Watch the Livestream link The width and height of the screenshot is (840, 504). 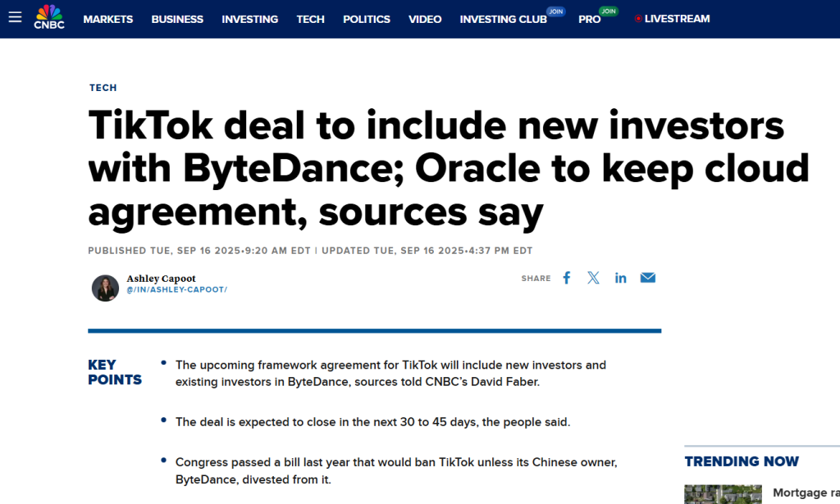[677, 19]
